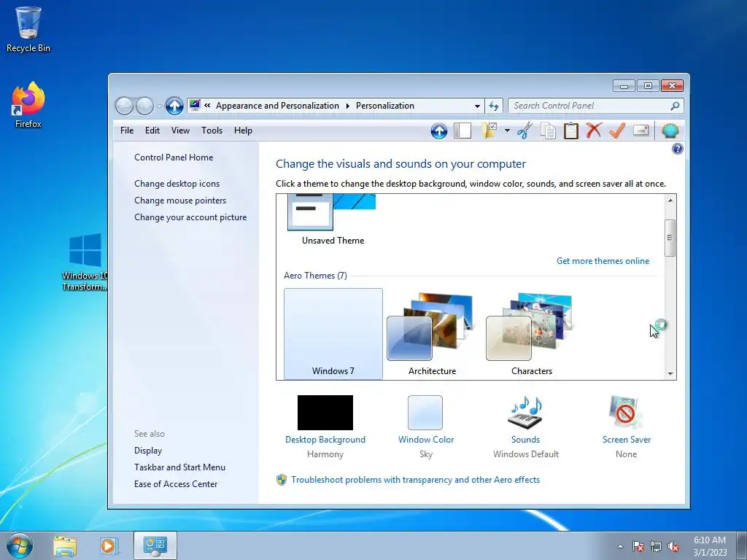Expand the address bar history dropdown
The height and width of the screenshot is (560, 747).
pos(477,106)
